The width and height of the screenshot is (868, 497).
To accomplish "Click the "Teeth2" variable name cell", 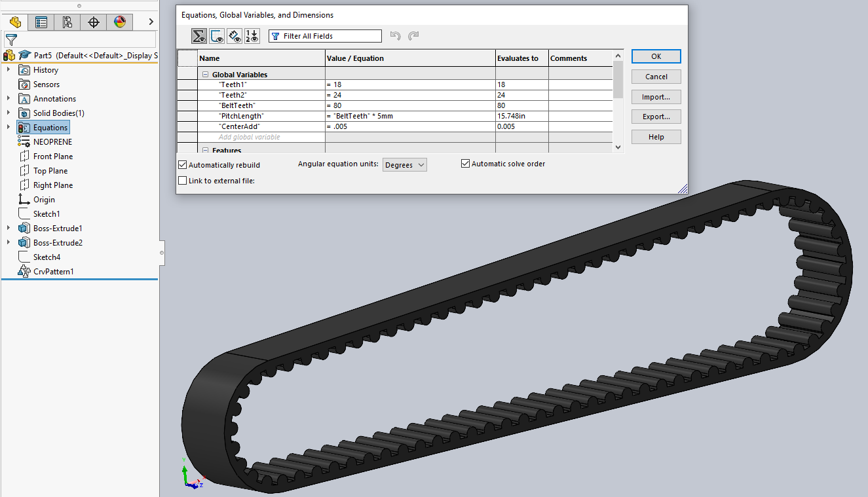I will pos(261,96).
